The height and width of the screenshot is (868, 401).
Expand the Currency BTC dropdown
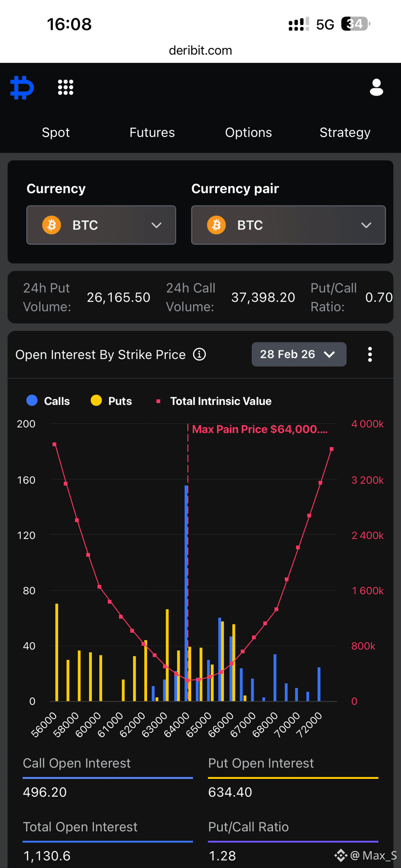pyautogui.click(x=101, y=225)
